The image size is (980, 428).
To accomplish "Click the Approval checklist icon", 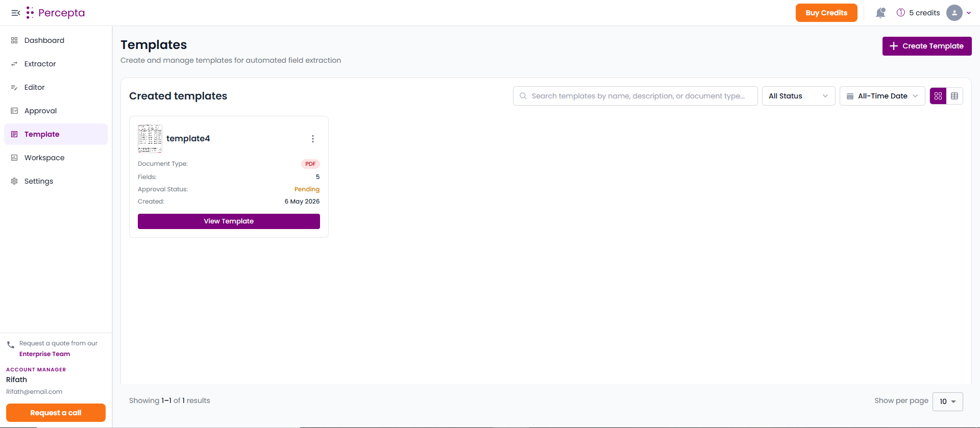I will pyautogui.click(x=14, y=111).
